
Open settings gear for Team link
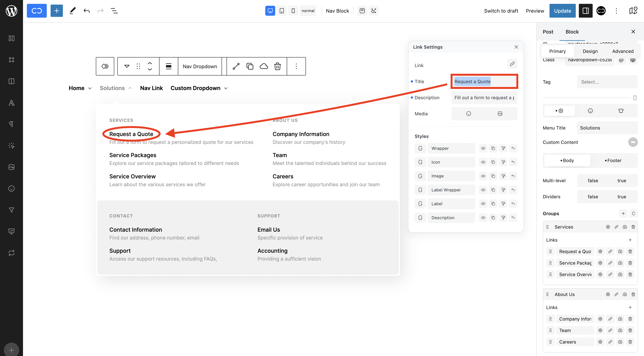pyautogui.click(x=600, y=331)
